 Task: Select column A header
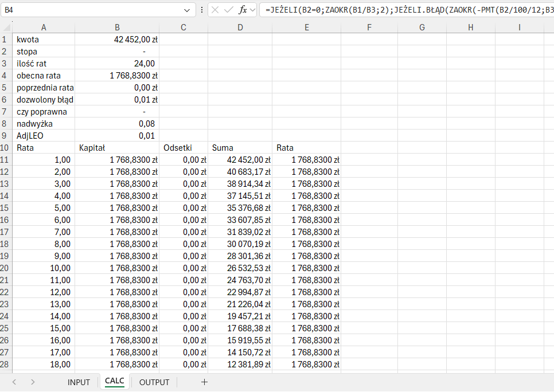pyautogui.click(x=44, y=27)
